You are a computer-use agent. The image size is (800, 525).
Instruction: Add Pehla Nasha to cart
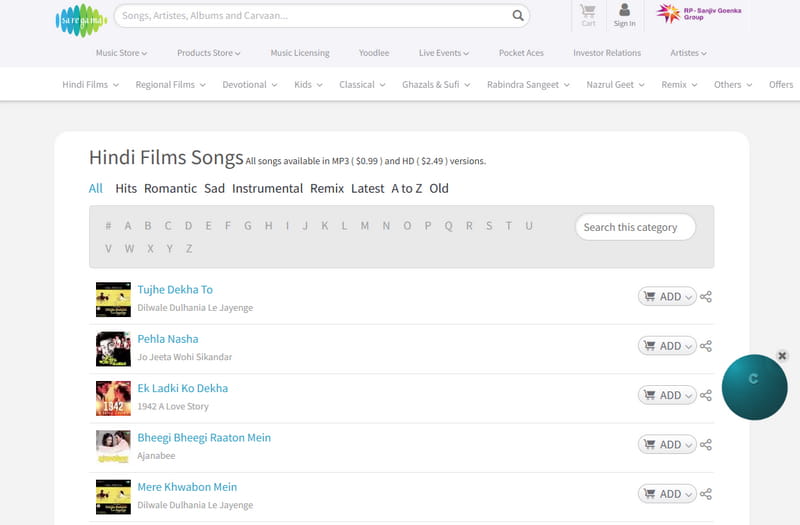coord(667,346)
